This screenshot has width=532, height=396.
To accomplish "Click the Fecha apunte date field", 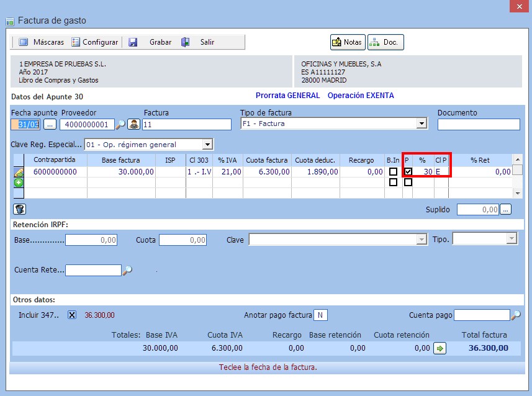I will tap(26, 125).
